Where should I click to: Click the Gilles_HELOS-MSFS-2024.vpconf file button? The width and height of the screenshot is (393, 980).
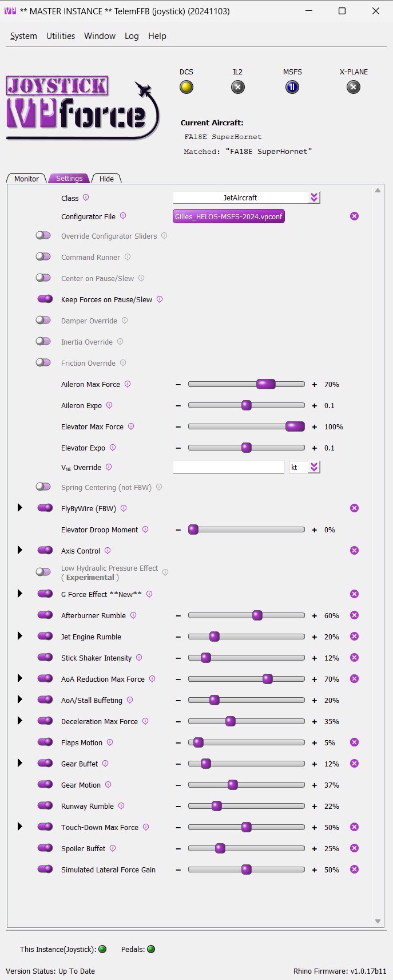(229, 216)
